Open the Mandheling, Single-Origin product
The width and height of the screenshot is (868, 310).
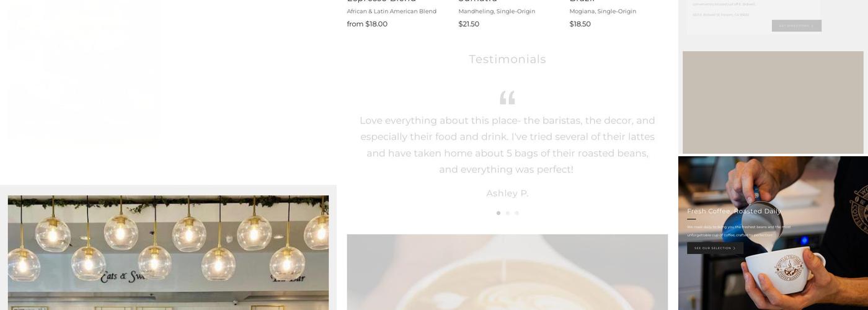497,11
